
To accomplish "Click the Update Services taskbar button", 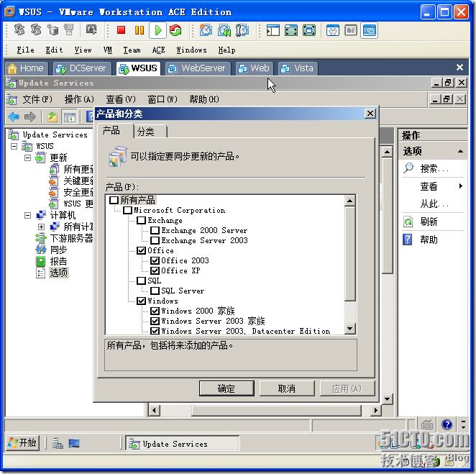I will (182, 444).
